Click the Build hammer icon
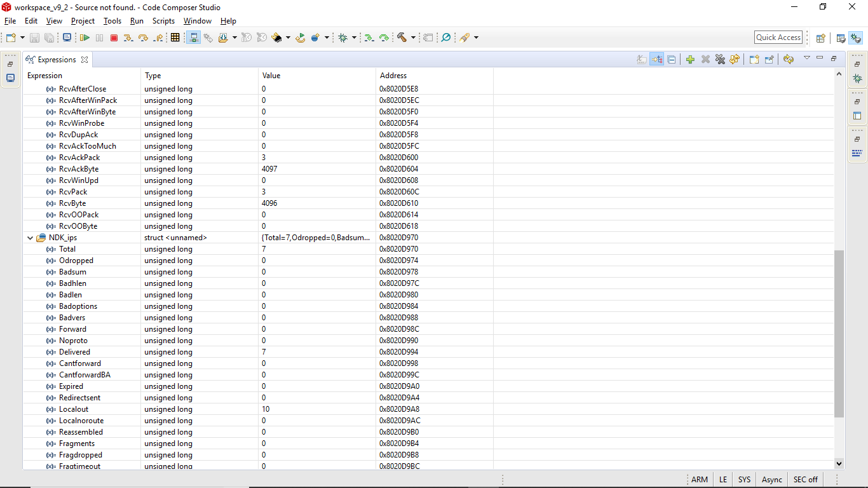Screen dimensions: 868x488 (402, 38)
